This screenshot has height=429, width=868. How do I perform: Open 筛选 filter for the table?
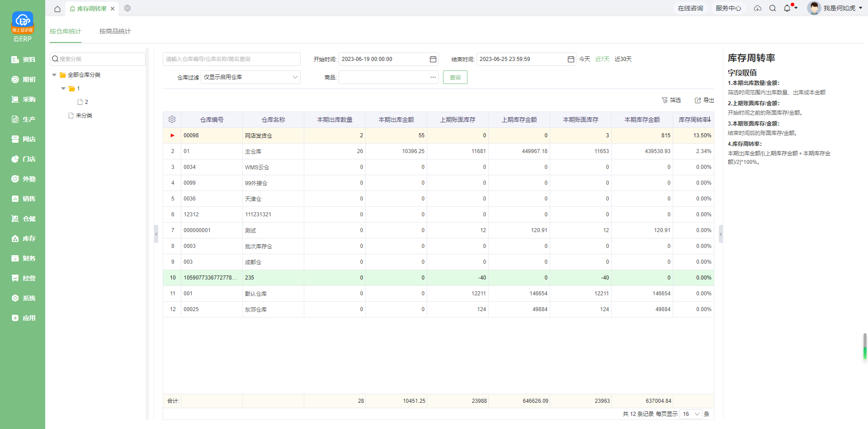pos(671,100)
